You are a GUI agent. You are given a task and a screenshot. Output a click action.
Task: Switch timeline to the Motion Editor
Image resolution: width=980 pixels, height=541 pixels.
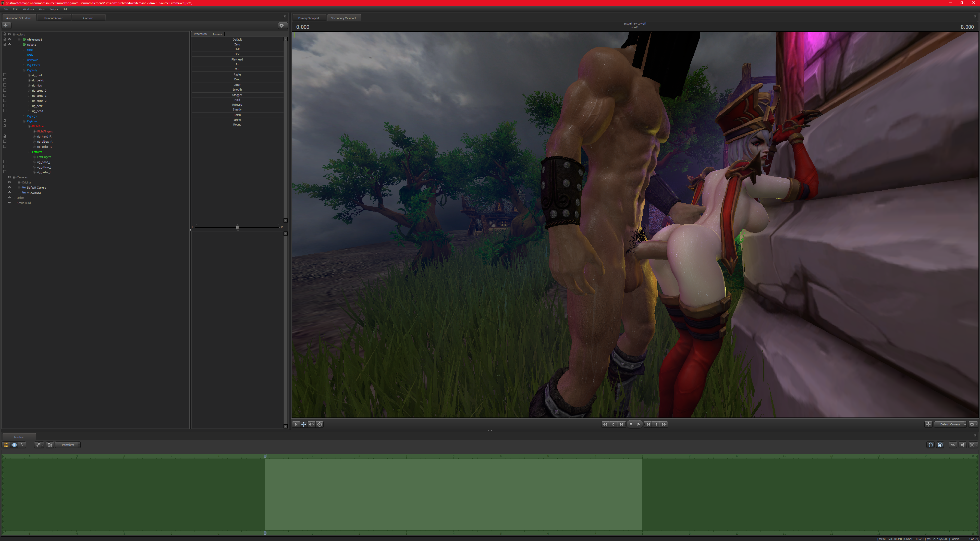click(x=15, y=445)
